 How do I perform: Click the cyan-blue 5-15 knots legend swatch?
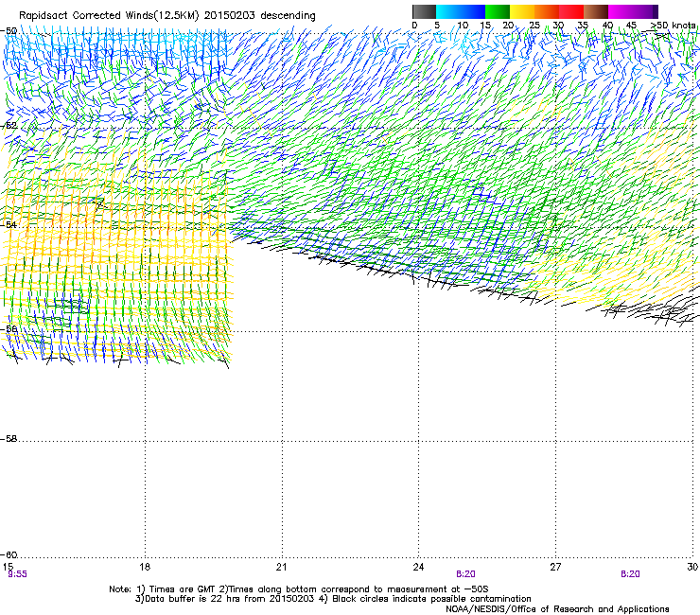[461, 11]
